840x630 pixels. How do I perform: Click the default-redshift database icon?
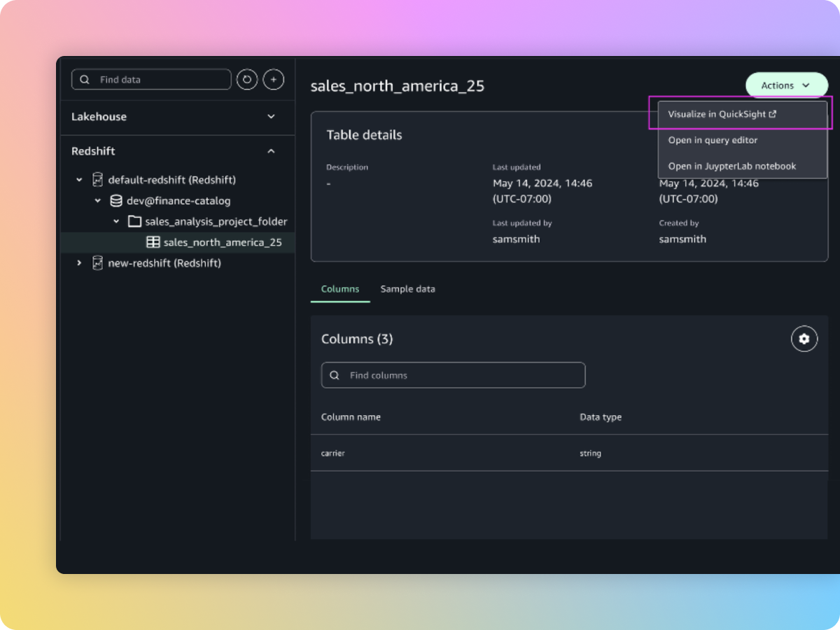click(98, 180)
